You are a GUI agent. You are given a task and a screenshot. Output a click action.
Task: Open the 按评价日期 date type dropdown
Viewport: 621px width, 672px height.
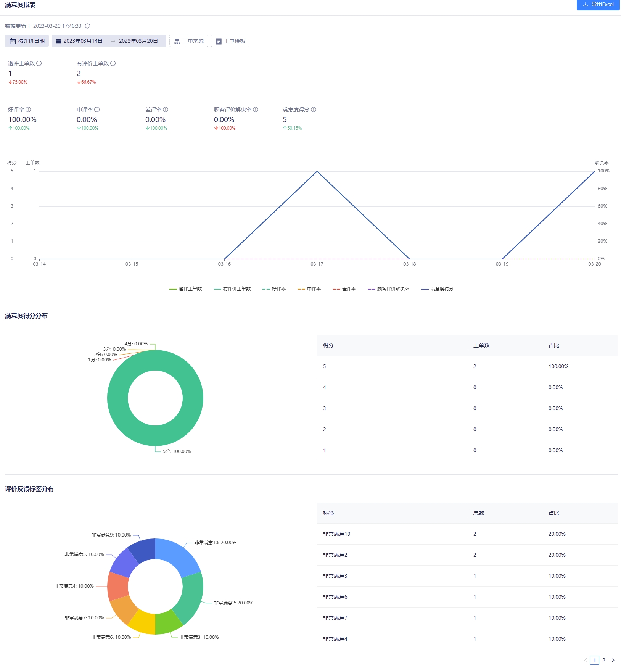(27, 41)
